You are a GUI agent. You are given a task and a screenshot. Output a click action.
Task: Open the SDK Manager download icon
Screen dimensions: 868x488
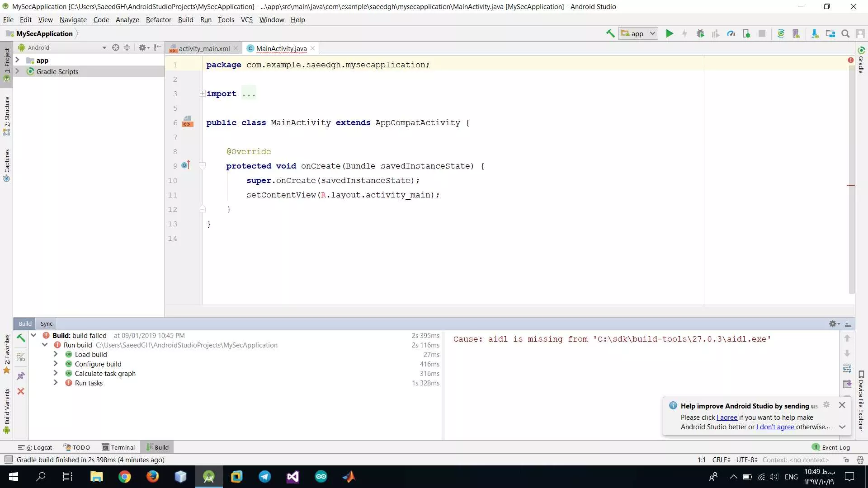pyautogui.click(x=815, y=33)
